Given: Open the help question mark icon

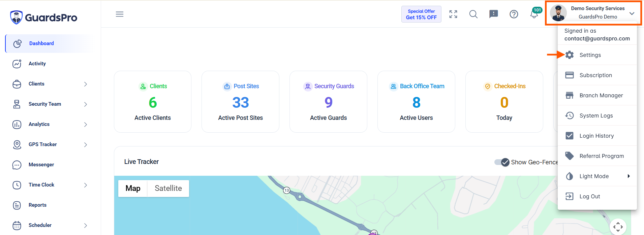Looking at the screenshot, I should point(514,14).
